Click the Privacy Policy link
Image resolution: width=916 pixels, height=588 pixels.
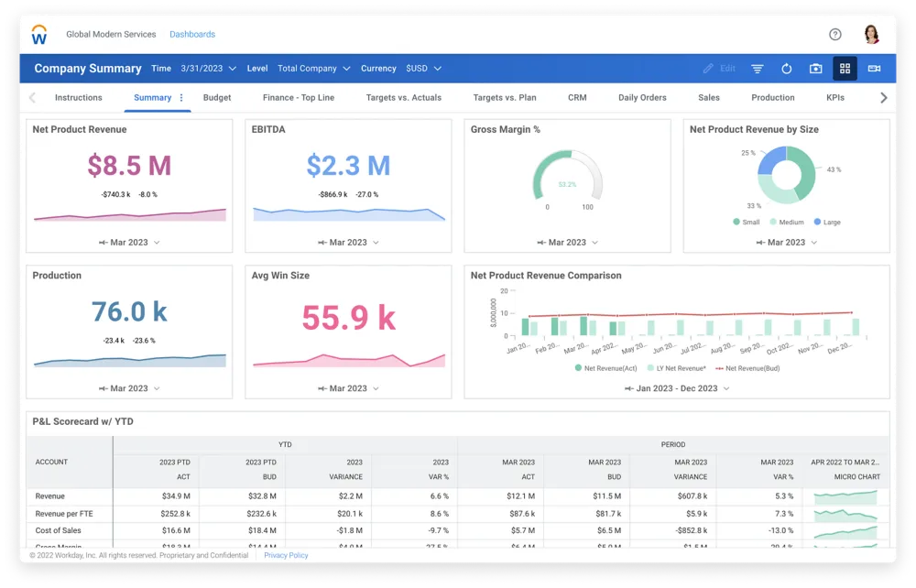286,556
